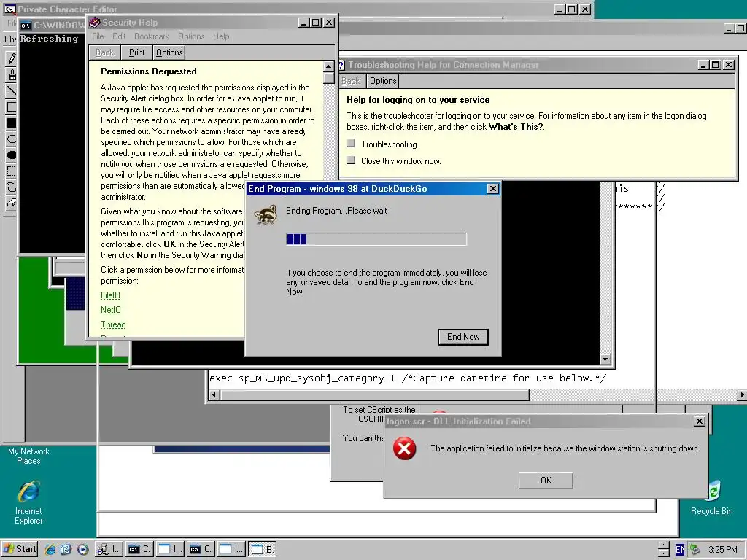Open the Start menu
This screenshot has width=747, height=560.
click(x=20, y=549)
